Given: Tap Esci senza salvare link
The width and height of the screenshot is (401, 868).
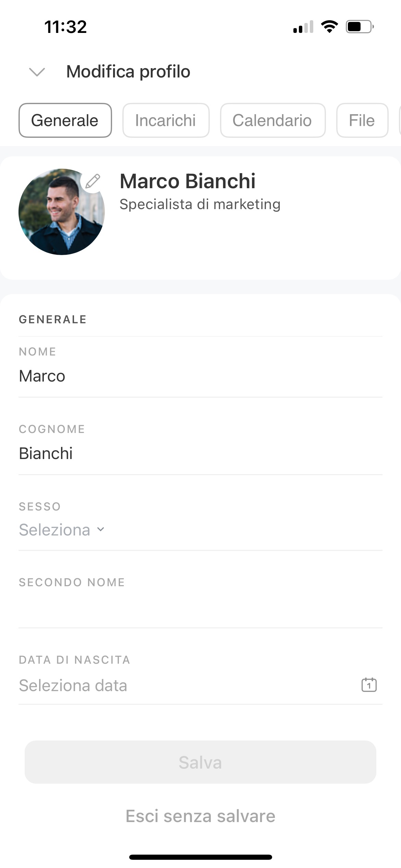Looking at the screenshot, I should click(x=200, y=816).
